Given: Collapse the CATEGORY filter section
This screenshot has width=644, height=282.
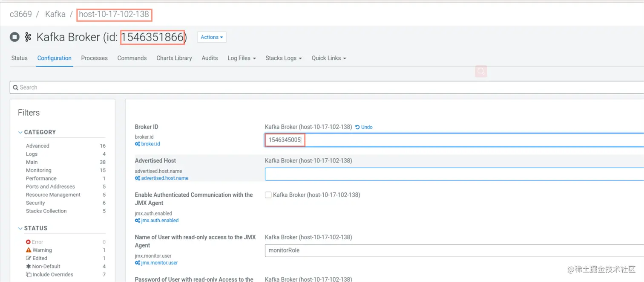Looking at the screenshot, I should (x=37, y=132).
